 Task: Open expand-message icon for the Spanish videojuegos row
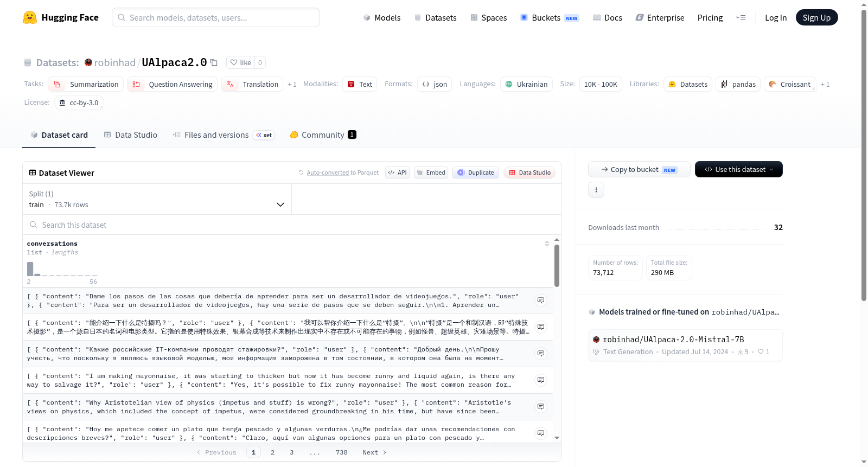541,300
